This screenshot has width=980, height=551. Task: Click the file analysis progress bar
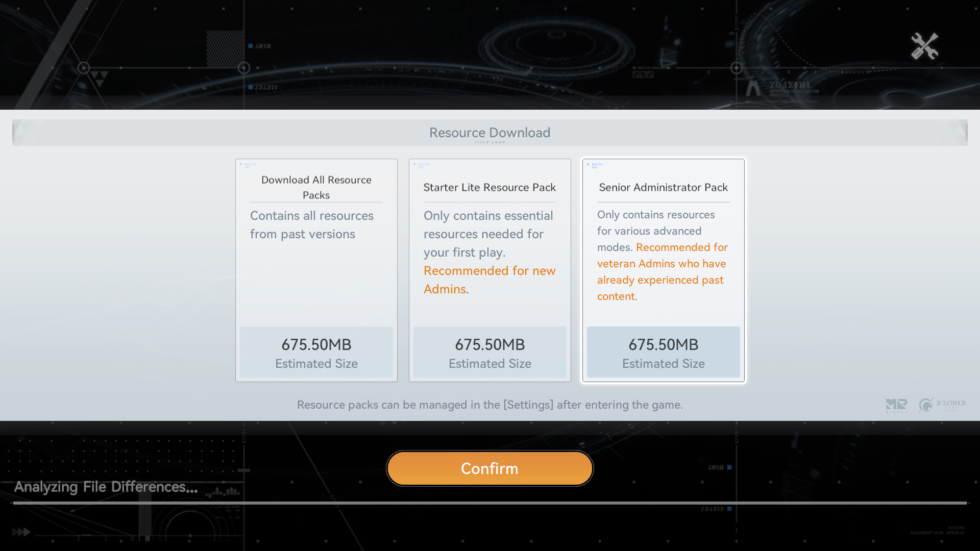[489, 503]
